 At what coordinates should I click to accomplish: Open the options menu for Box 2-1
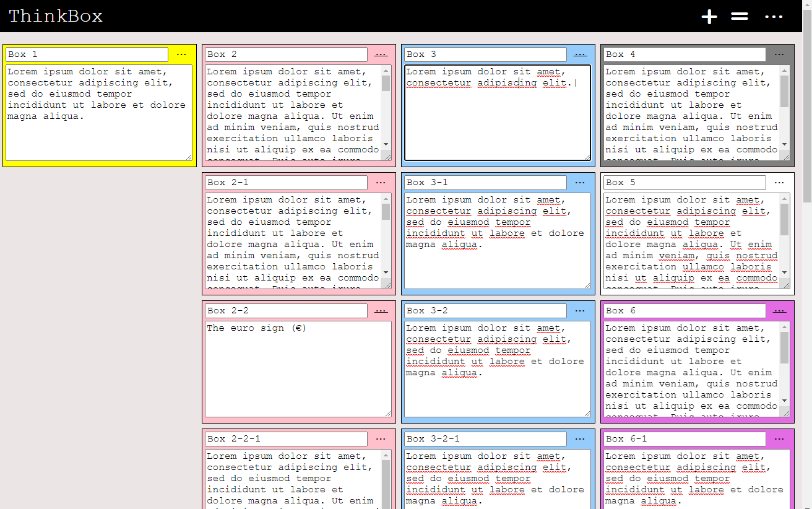click(x=381, y=183)
